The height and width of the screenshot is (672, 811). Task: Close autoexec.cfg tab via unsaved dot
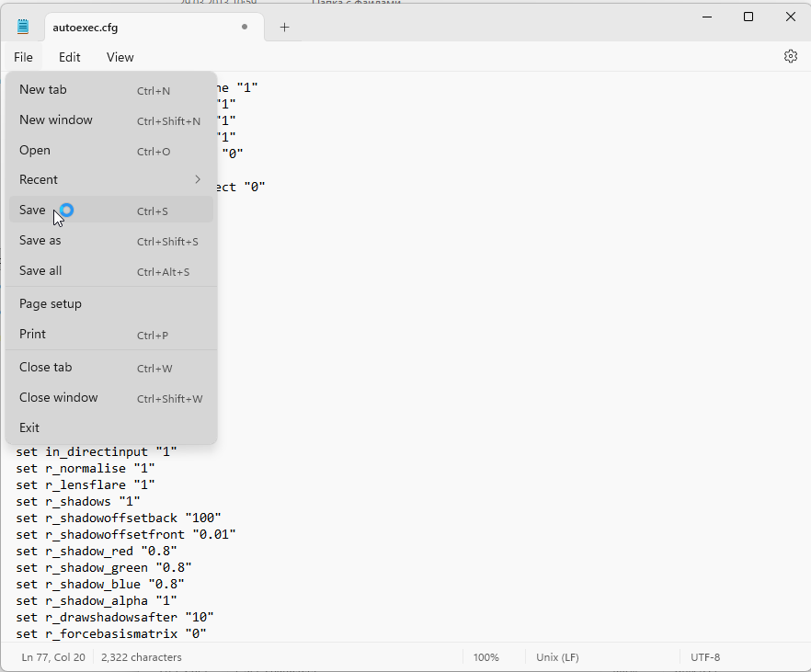[245, 27]
